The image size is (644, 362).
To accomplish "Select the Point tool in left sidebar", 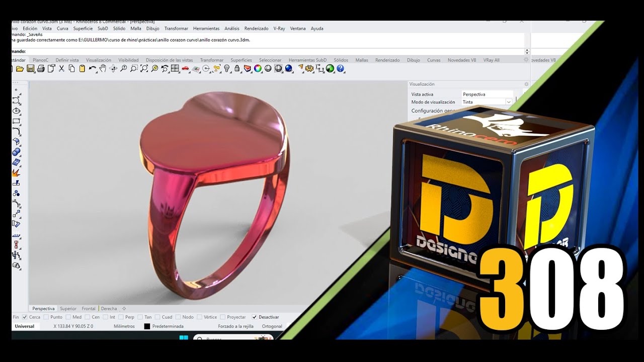I will (x=16, y=90).
